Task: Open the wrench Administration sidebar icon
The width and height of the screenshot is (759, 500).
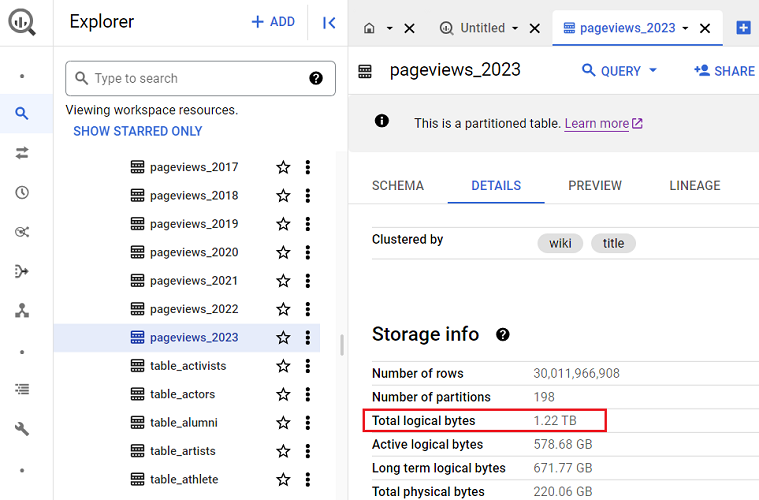Action: coord(22,428)
